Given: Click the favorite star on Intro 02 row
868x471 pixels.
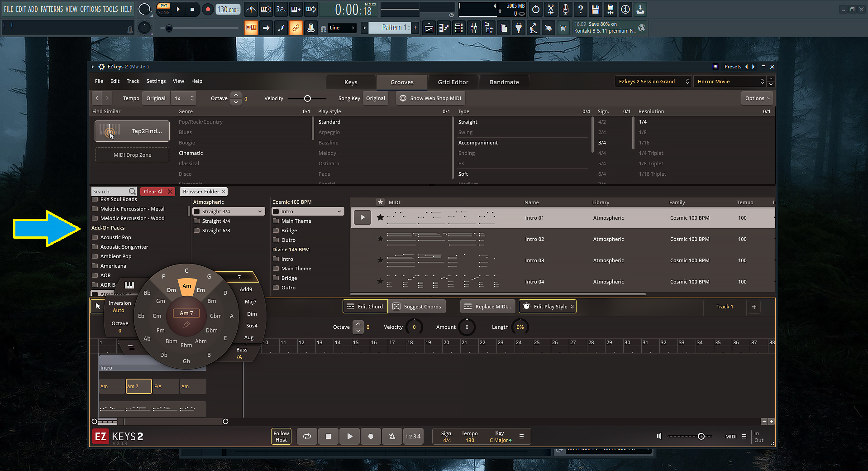Looking at the screenshot, I should pos(380,239).
